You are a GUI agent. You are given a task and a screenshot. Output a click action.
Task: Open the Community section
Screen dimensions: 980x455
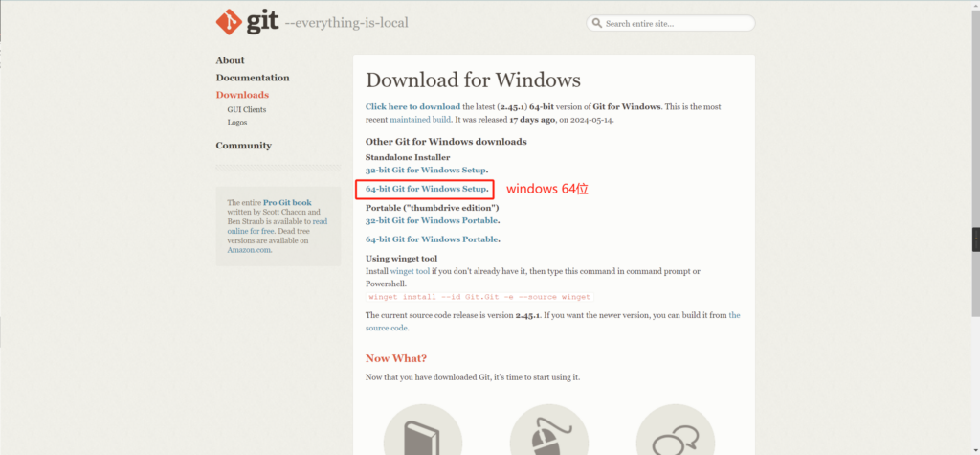coord(244,146)
